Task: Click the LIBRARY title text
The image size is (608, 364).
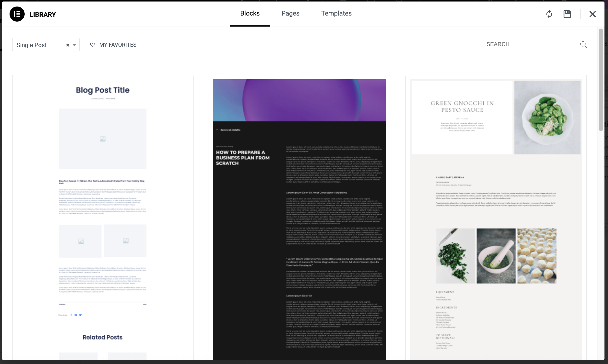Action: (43, 15)
